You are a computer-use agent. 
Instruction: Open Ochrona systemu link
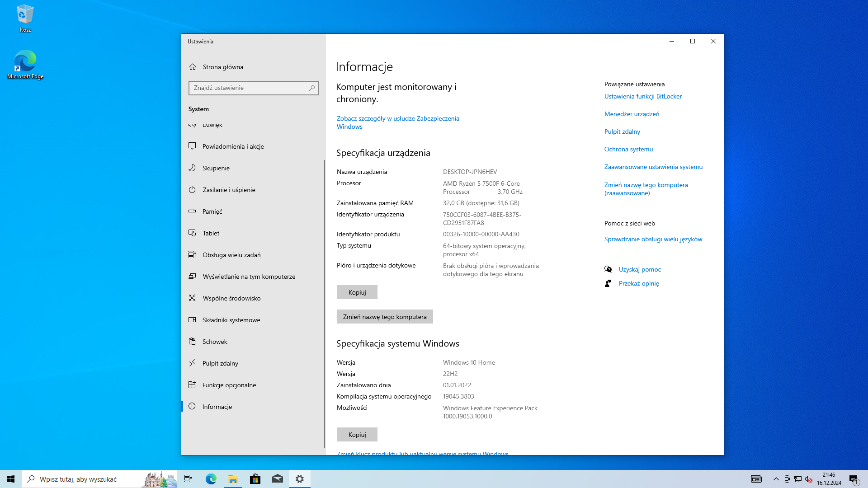628,149
